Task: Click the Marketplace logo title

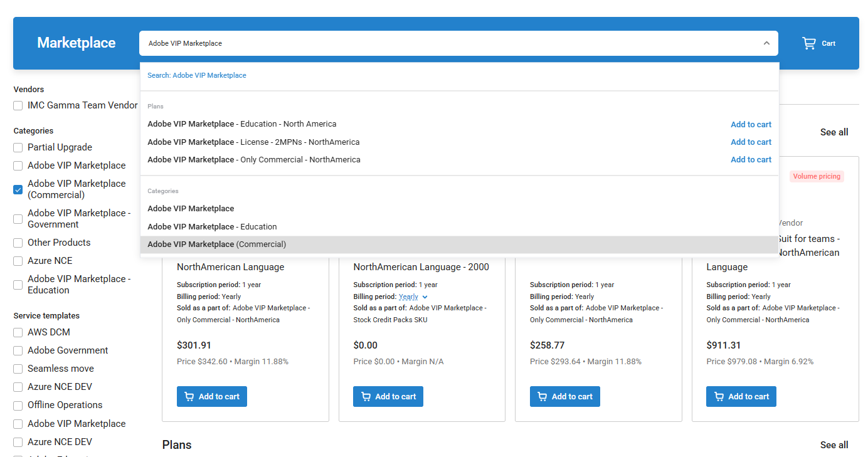Action: (x=76, y=43)
